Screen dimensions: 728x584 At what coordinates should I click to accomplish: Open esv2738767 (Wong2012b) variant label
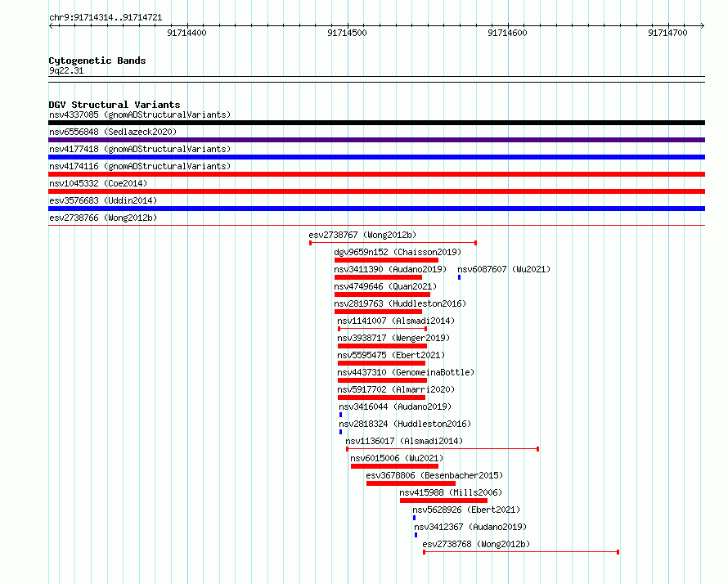362,235
